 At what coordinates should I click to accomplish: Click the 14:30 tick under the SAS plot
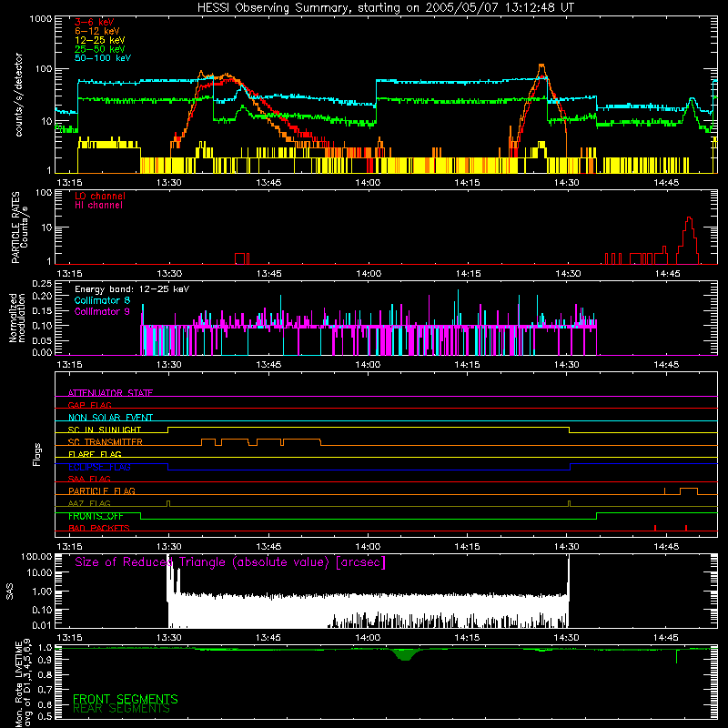566,638
